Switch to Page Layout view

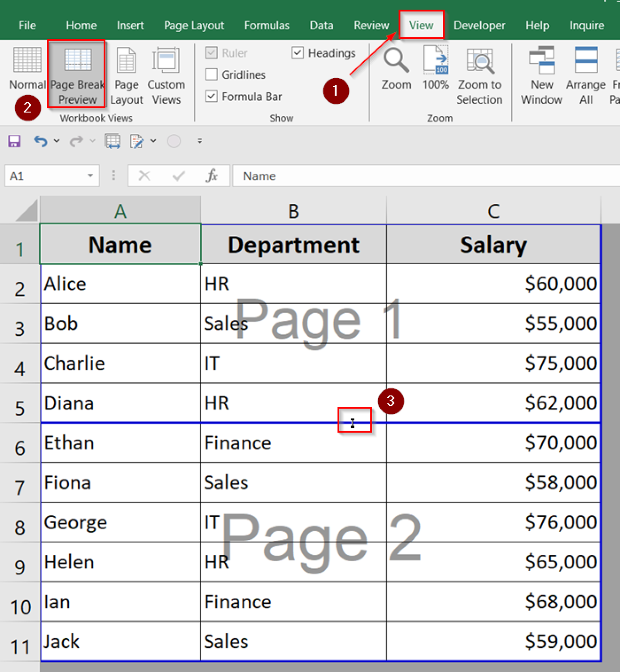[x=126, y=74]
